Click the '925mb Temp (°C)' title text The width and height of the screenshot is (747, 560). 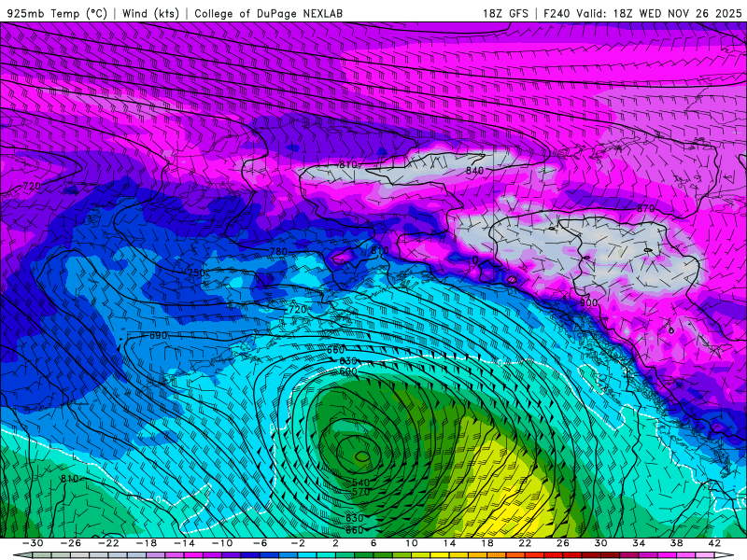click(57, 13)
